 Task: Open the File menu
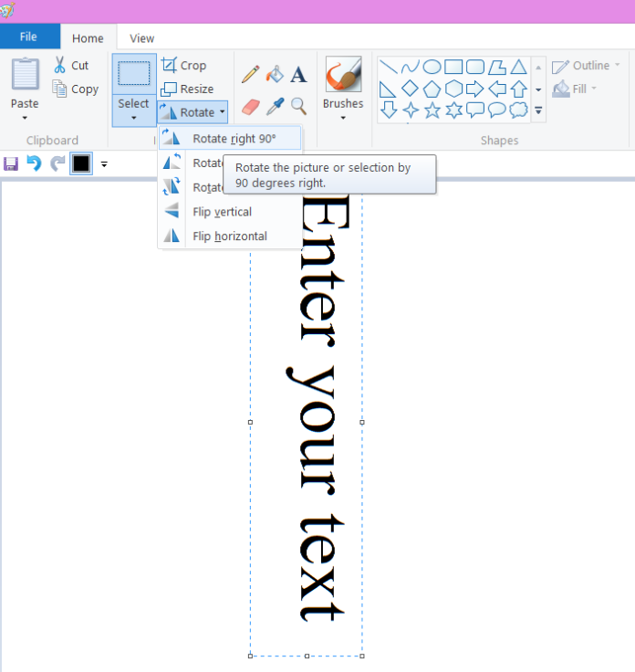pos(28,37)
